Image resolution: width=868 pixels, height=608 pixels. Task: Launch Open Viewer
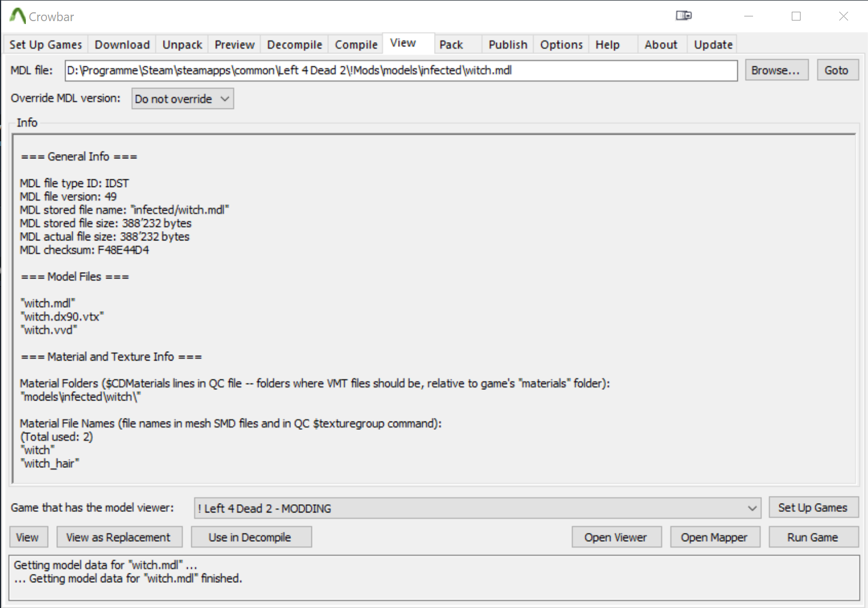(616, 537)
